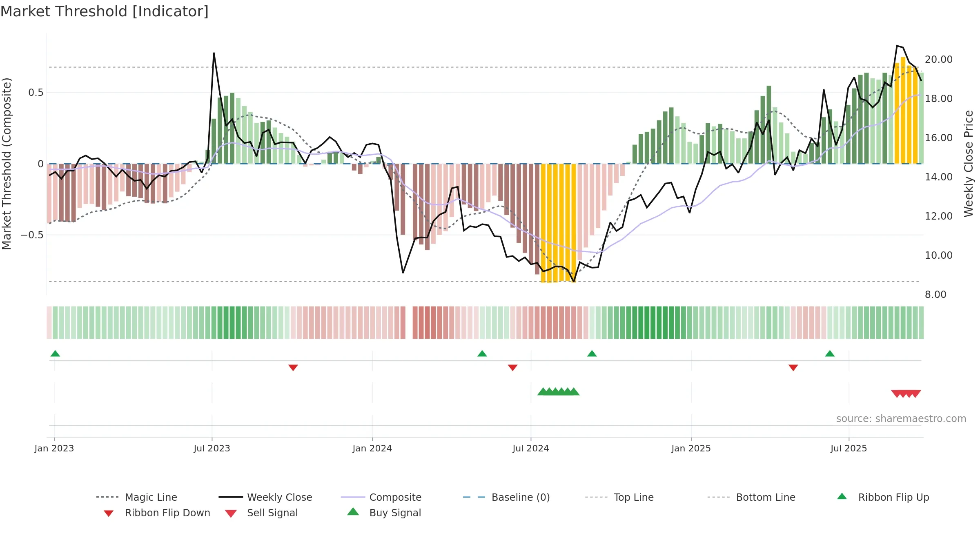Click the sell signal triangle cluster after Jul 2025

[x=906, y=393]
